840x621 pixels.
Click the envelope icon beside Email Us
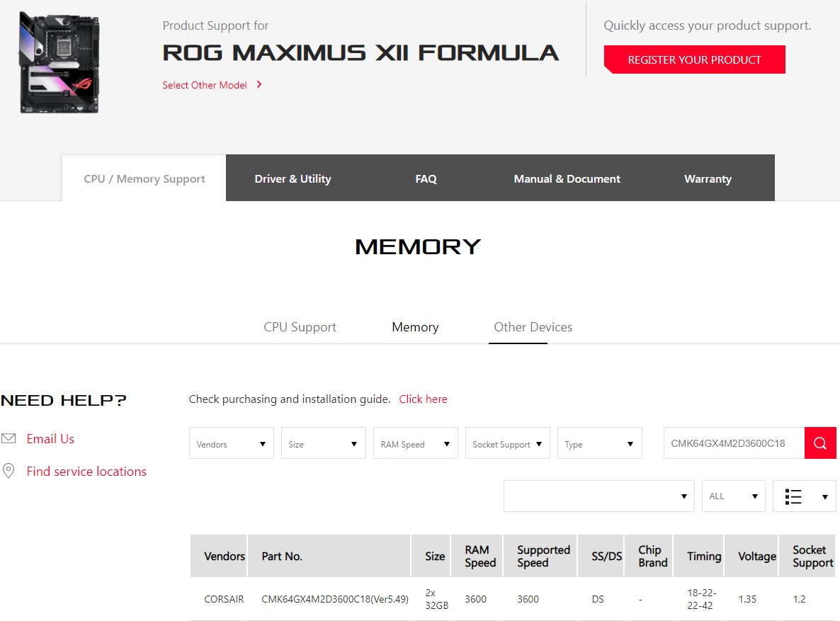pos(8,438)
